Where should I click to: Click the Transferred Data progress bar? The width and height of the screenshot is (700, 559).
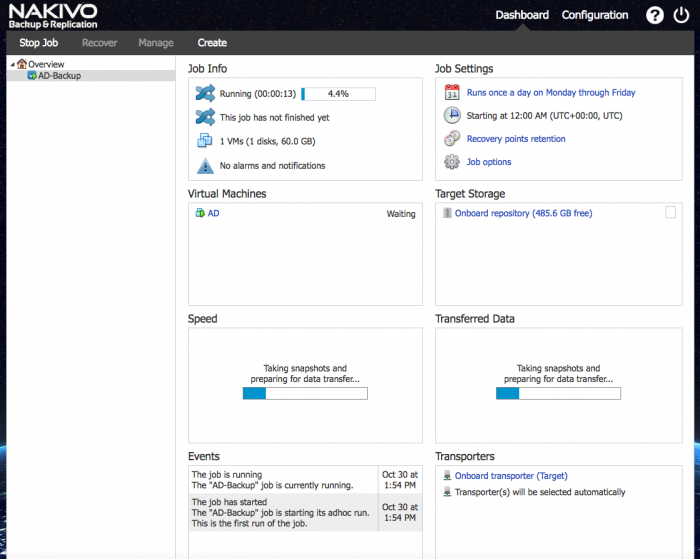558,393
